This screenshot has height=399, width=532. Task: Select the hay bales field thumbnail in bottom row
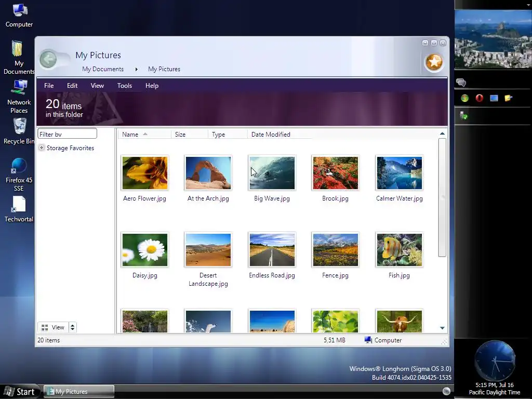272,321
